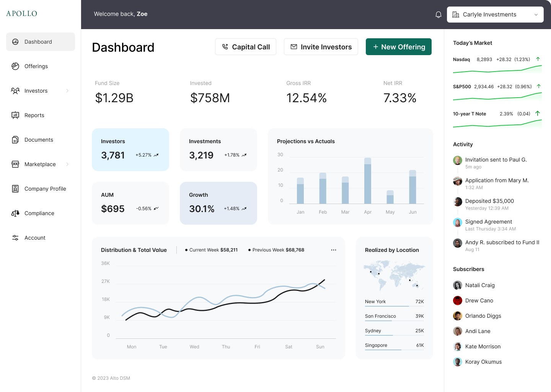551x392 pixels.
Task: Click the Apr bar in Projections chart
Action: pyautogui.click(x=368, y=181)
